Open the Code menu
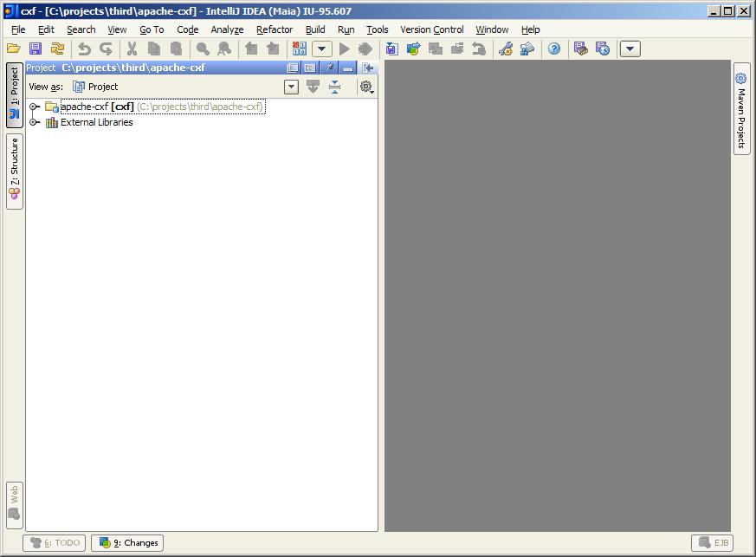 click(188, 29)
